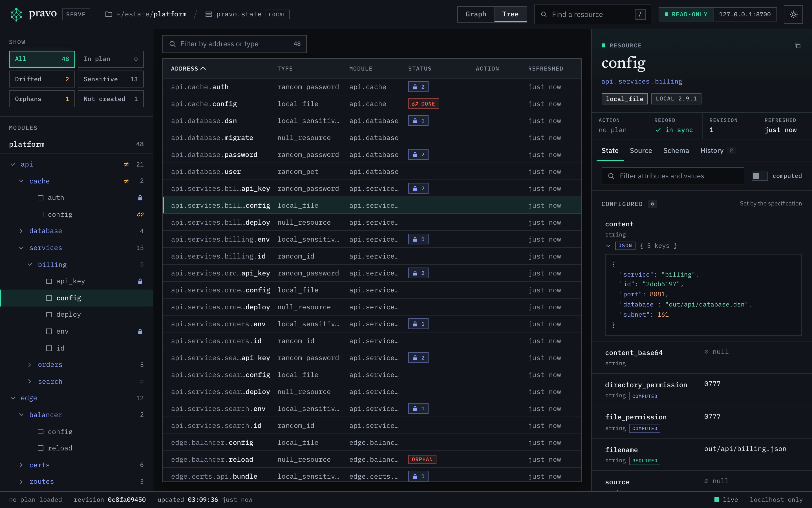The width and height of the screenshot is (812, 508).
Task: Open the History tab
Action: pyautogui.click(x=718, y=150)
